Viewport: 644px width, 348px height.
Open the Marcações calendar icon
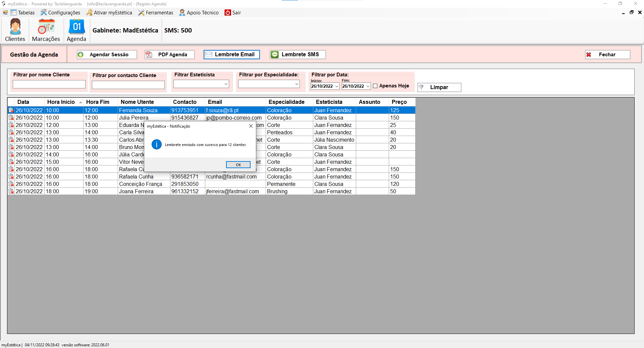coord(46,30)
